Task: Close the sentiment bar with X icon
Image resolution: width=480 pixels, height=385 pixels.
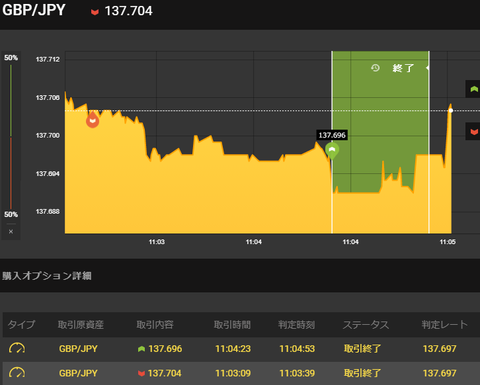Action: click(11, 231)
